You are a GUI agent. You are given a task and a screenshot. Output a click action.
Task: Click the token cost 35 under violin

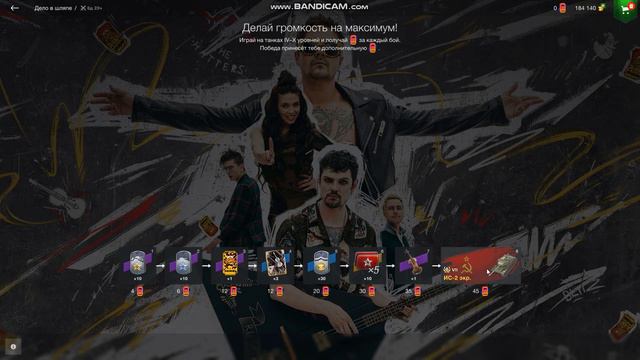(x=413, y=291)
